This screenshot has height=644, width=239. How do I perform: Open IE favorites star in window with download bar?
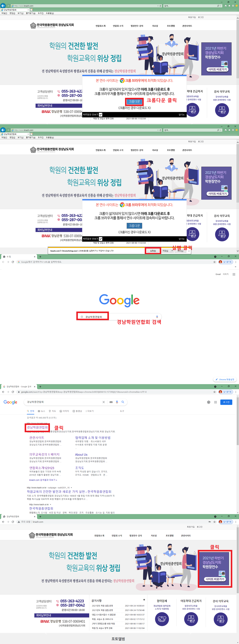point(229,130)
